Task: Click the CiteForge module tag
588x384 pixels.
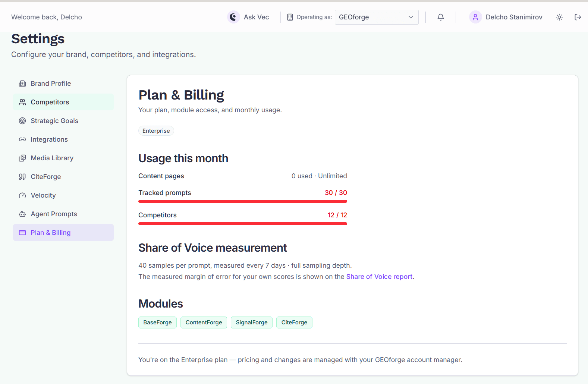Action: pos(294,322)
